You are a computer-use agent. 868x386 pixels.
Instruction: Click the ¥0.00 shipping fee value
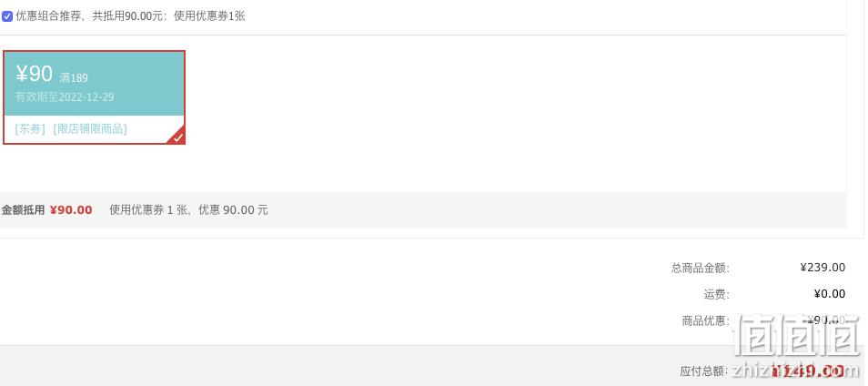pos(830,293)
